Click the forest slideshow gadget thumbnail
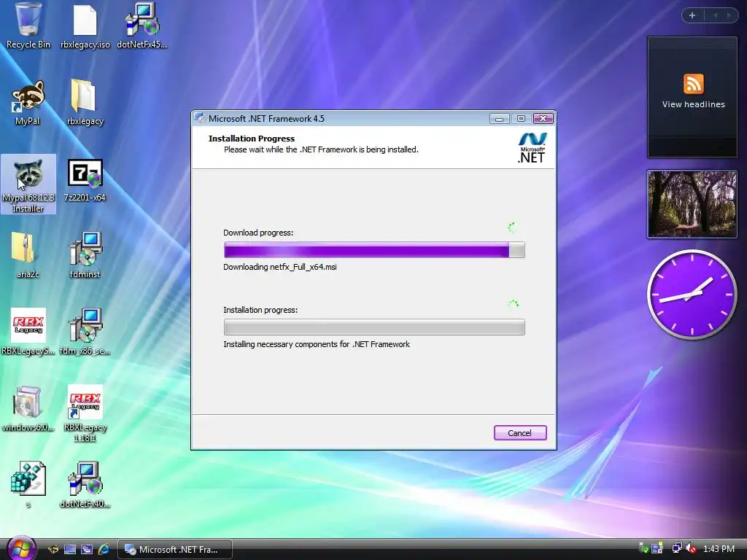The width and height of the screenshot is (747, 560). pyautogui.click(x=692, y=204)
